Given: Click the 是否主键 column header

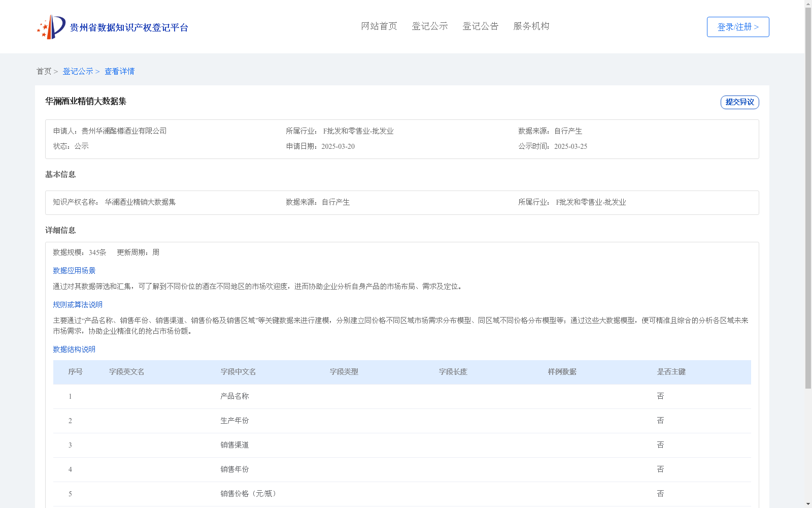Looking at the screenshot, I should [x=671, y=372].
